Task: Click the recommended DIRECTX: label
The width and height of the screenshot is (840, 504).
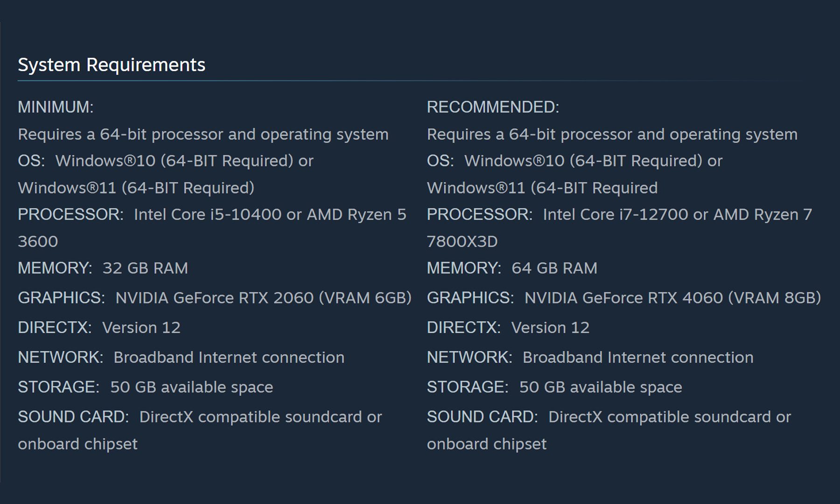Action: 464,328
